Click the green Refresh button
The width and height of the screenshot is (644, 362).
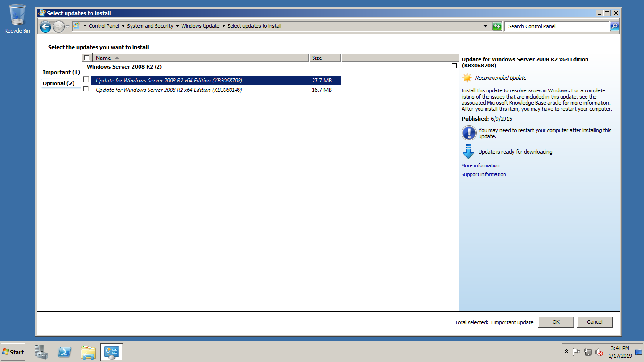click(497, 26)
